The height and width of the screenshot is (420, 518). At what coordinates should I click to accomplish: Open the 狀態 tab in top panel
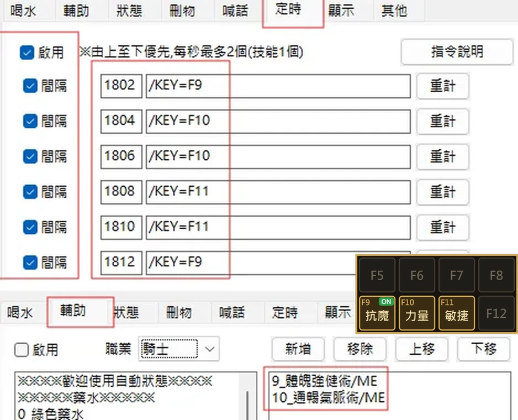[129, 11]
